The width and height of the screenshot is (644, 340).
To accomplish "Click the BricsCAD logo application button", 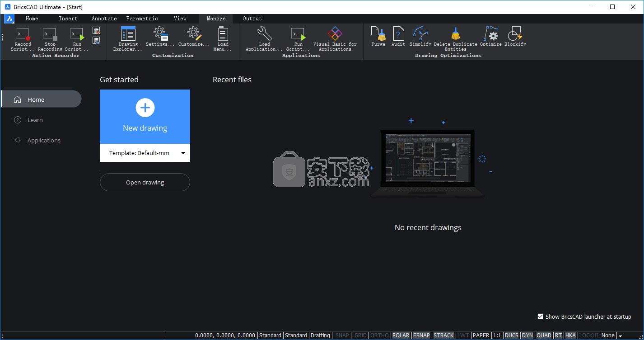I will point(9,19).
